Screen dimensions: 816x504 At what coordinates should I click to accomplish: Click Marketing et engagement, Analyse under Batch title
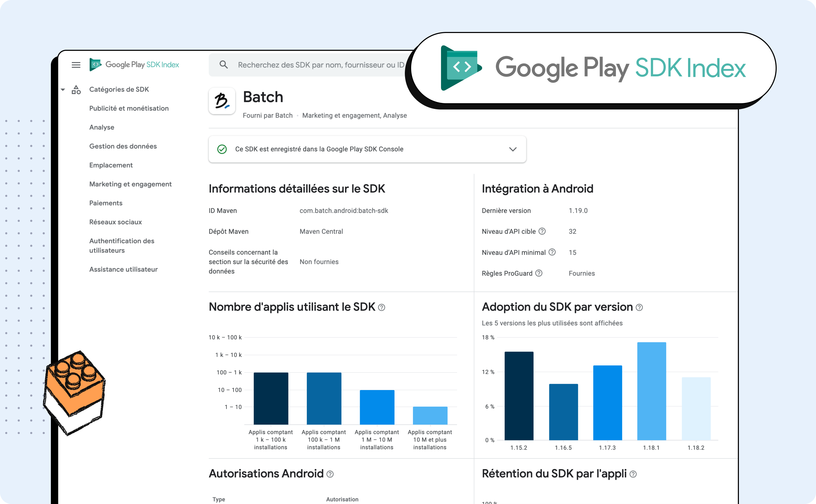click(x=354, y=115)
